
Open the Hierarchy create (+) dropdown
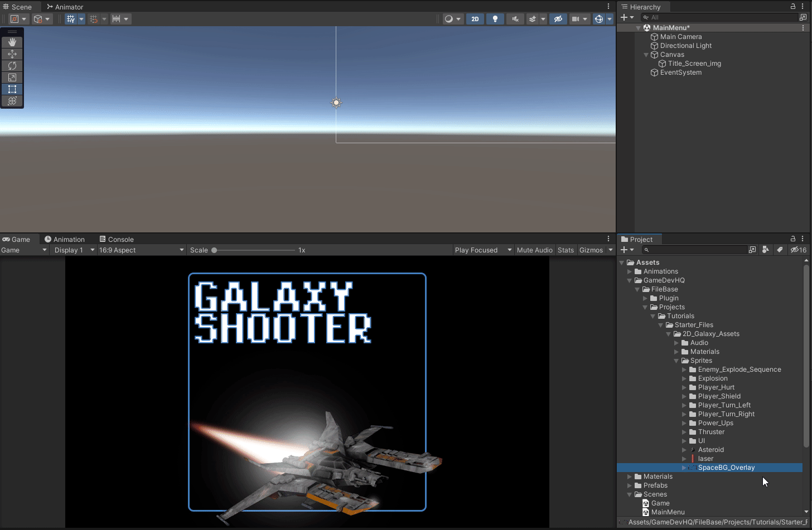tap(627, 17)
